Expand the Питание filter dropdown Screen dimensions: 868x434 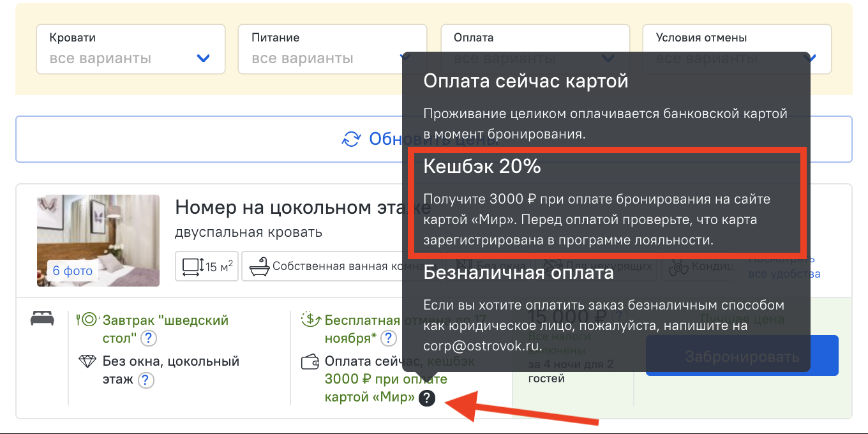[x=319, y=50]
